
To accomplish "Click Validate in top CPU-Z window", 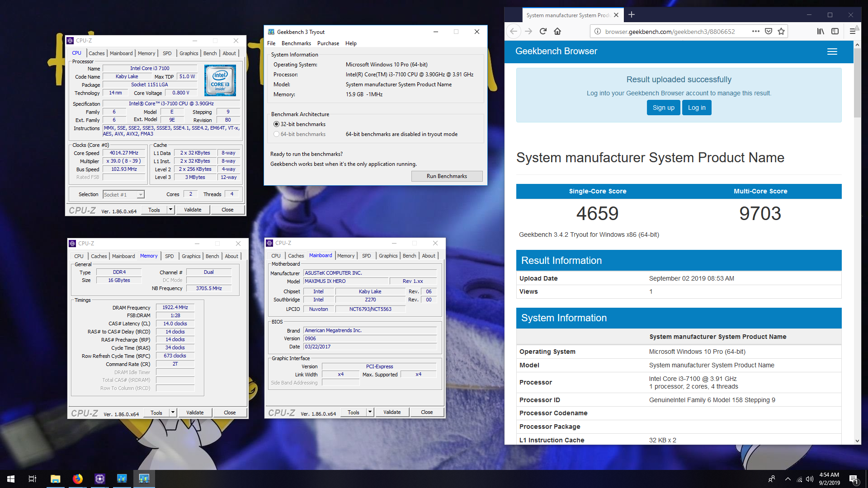I will pos(193,210).
